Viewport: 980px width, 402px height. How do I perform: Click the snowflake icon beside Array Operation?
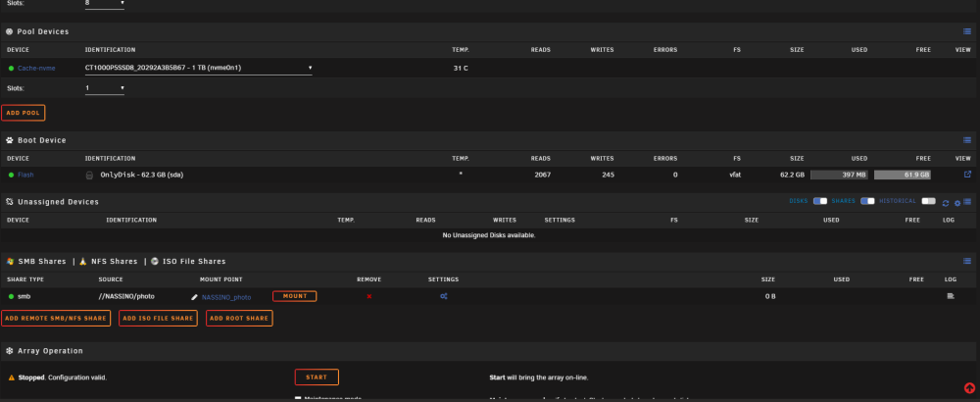click(9, 351)
